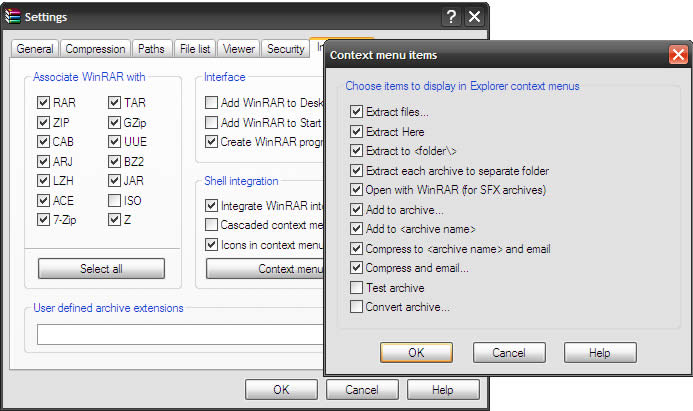Uncheck the 7-Zip association
Image resolution: width=693 pixels, height=411 pixels.
[x=43, y=219]
